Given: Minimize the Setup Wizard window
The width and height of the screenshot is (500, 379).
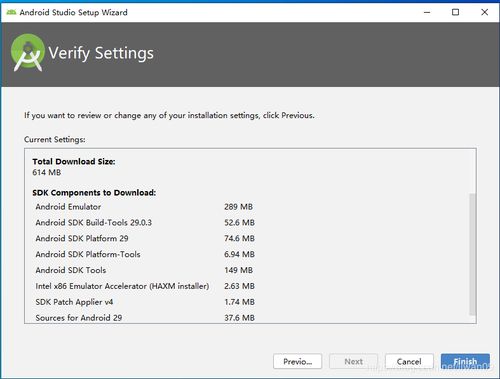Looking at the screenshot, I should pos(427,12).
